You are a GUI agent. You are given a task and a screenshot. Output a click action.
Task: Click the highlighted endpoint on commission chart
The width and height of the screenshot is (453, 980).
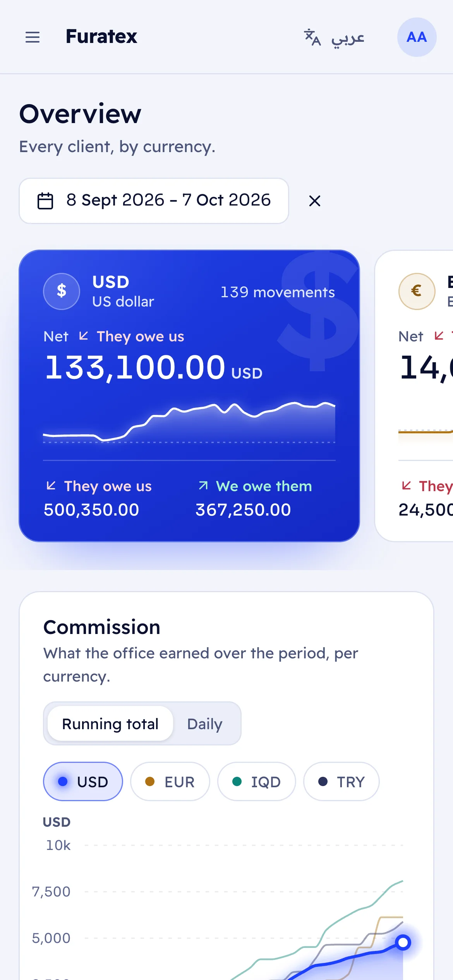click(x=403, y=942)
